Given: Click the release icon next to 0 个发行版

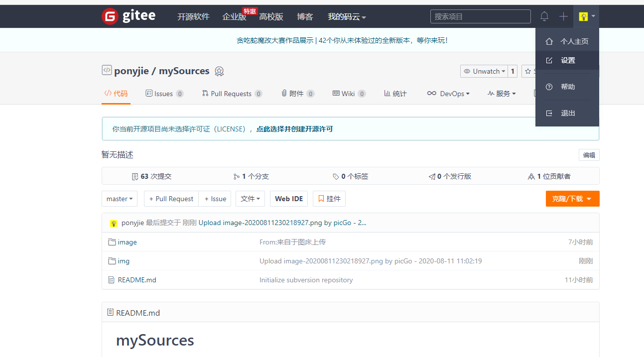Looking at the screenshot, I should click(432, 177).
